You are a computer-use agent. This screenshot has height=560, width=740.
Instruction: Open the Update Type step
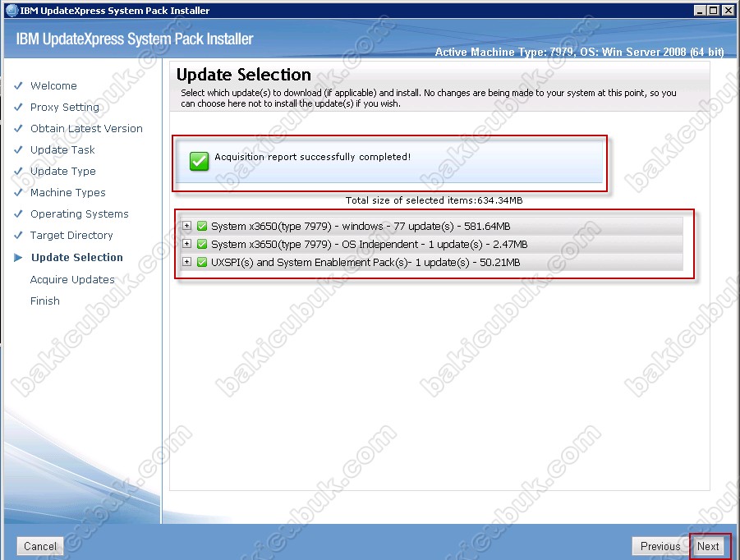[62, 172]
